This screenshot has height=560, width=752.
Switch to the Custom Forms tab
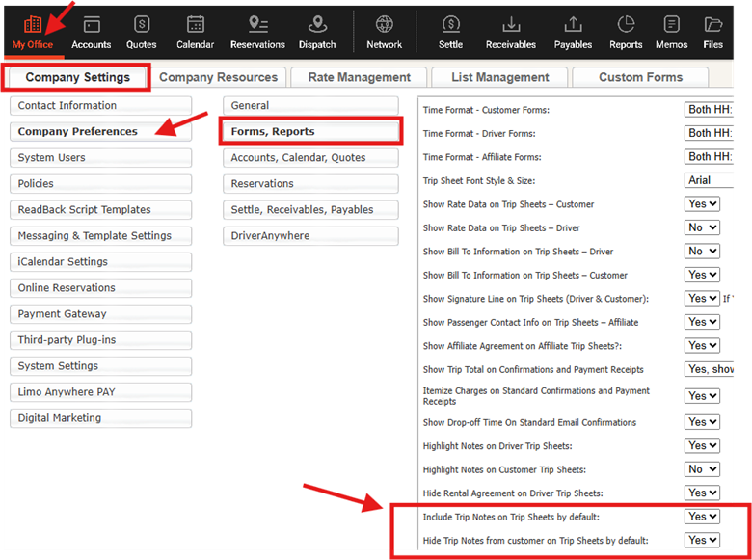[x=640, y=77]
